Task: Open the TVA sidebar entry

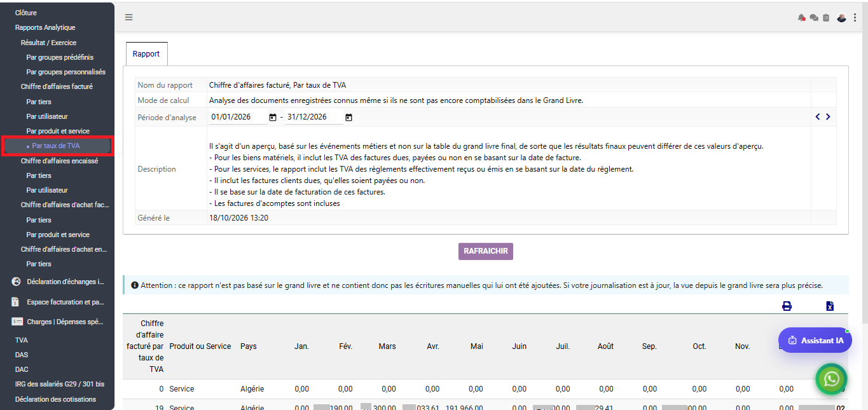Action: click(x=22, y=340)
